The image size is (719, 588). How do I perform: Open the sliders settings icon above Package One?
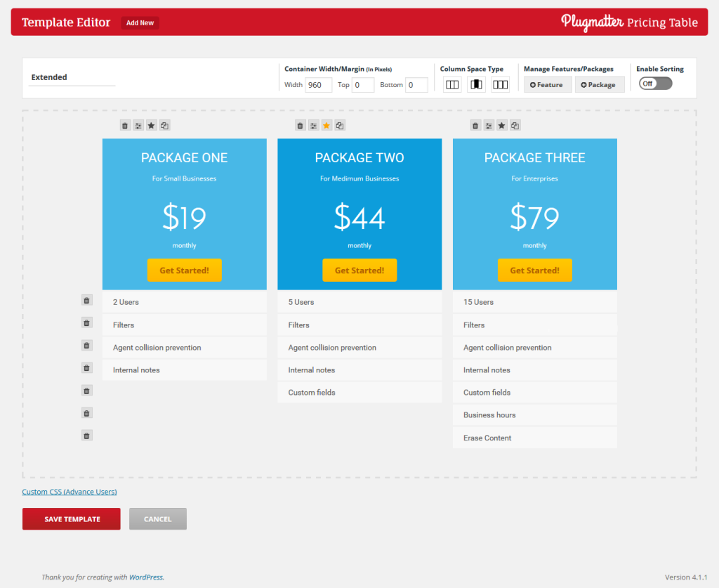[x=138, y=125]
